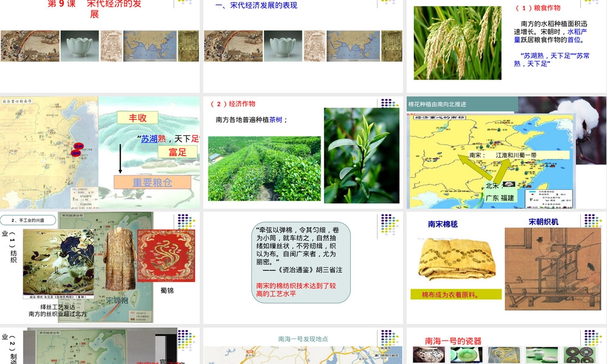The height and width of the screenshot is (364, 607).
Task: Select the heading '一、宋代经济发展的表现'
Action: [x=256, y=5]
